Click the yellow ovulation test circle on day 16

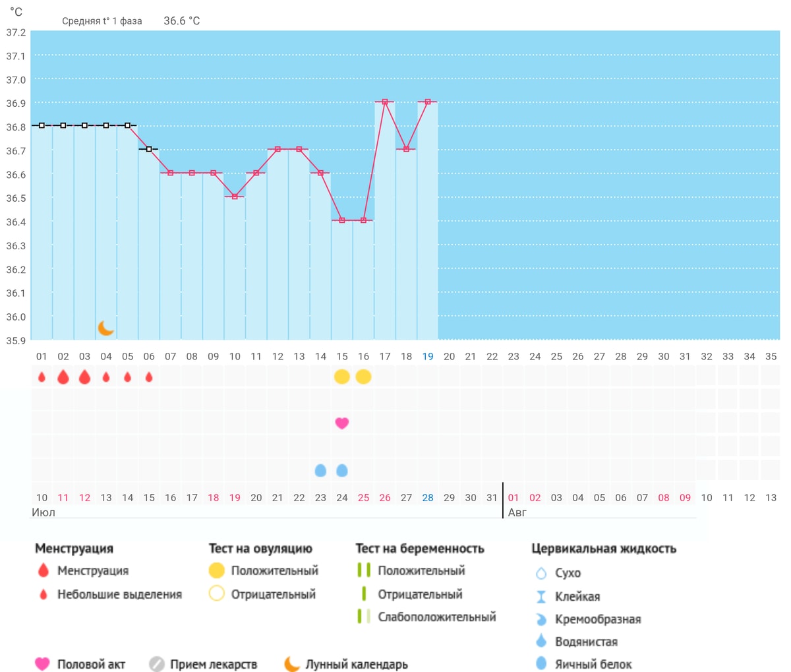363,377
